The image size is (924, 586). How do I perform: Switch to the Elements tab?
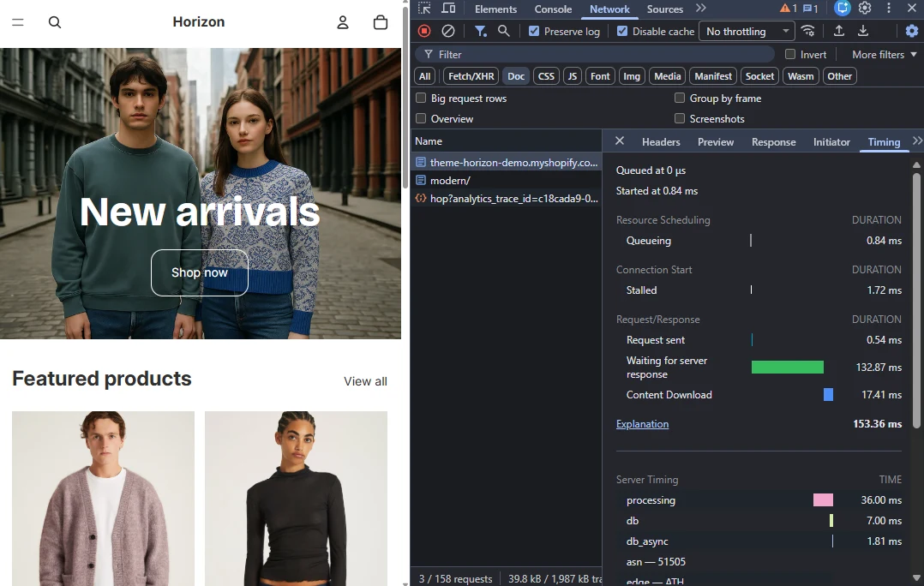(x=495, y=9)
